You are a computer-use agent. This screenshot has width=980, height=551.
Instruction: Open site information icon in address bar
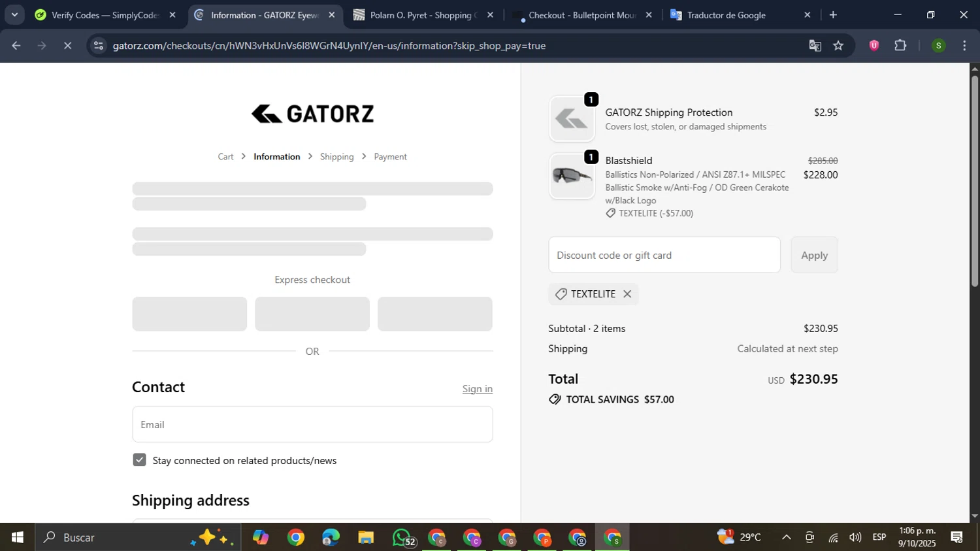[98, 46]
